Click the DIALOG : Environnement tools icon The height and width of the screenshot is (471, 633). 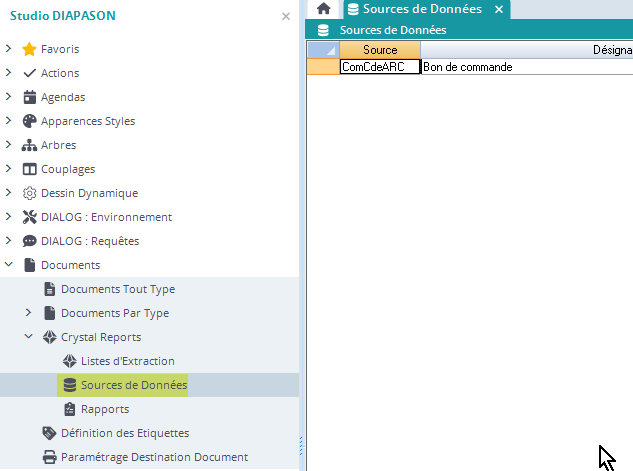(29, 217)
